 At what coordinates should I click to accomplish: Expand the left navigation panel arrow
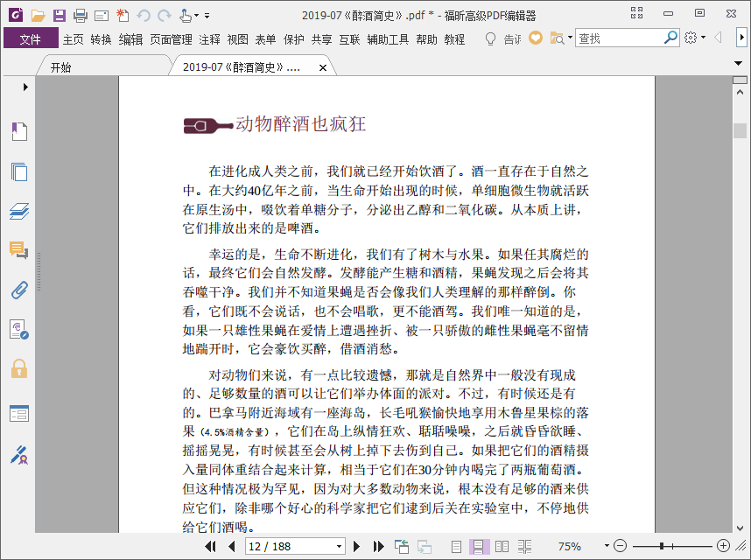point(25,87)
